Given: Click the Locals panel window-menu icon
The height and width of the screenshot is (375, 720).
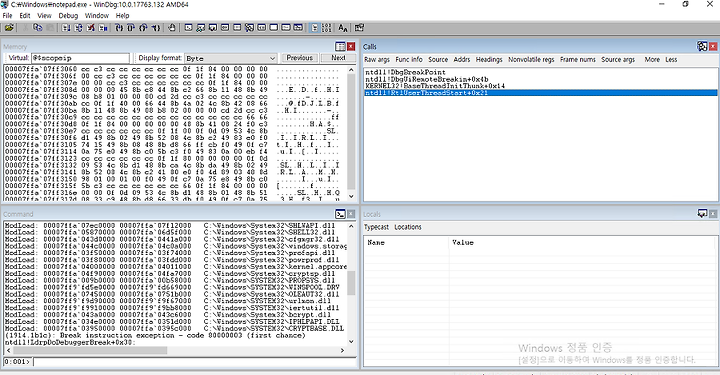Looking at the screenshot, I should pos(702,214).
